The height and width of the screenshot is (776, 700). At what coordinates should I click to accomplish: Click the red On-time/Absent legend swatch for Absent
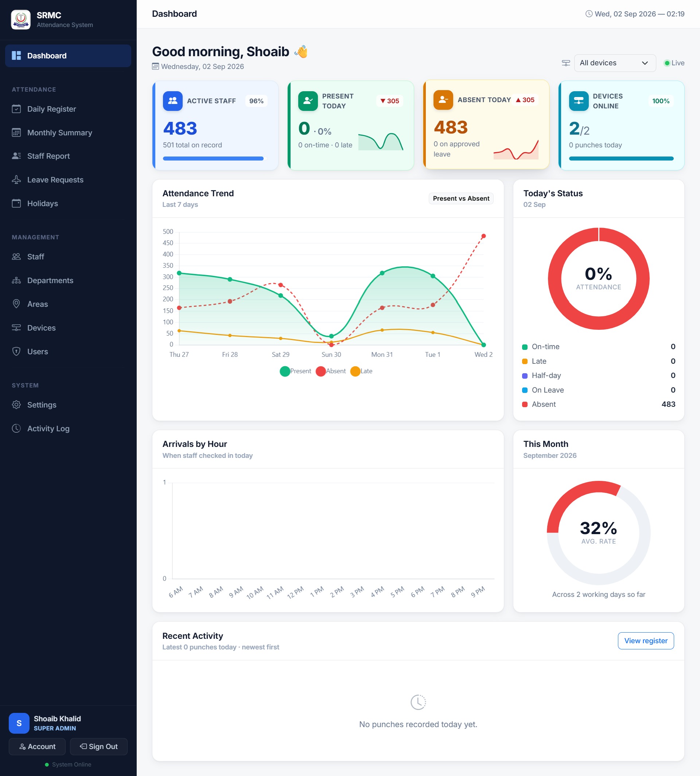coord(525,405)
